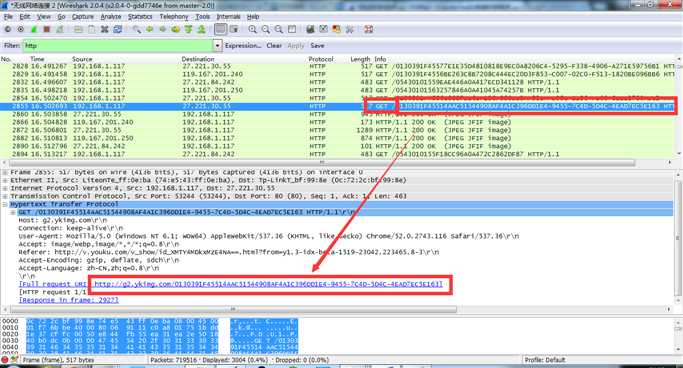Expand the GET request line node
Viewport: 683px width, 368px height.
[x=13, y=212]
